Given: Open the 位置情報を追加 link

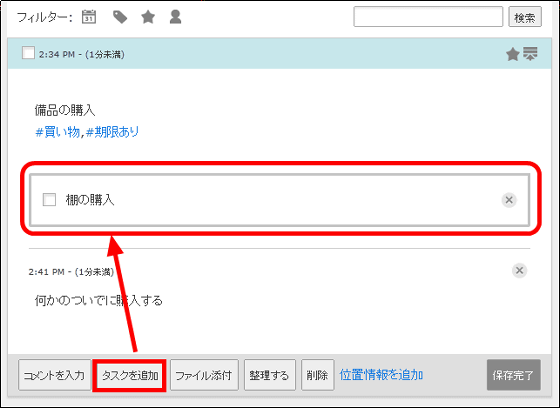Looking at the screenshot, I should [381, 375].
